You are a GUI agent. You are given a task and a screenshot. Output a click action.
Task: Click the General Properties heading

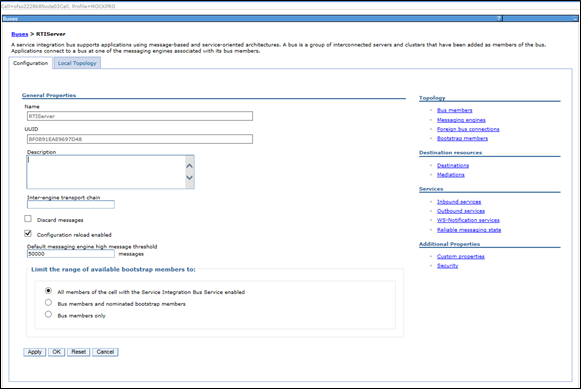49,95
